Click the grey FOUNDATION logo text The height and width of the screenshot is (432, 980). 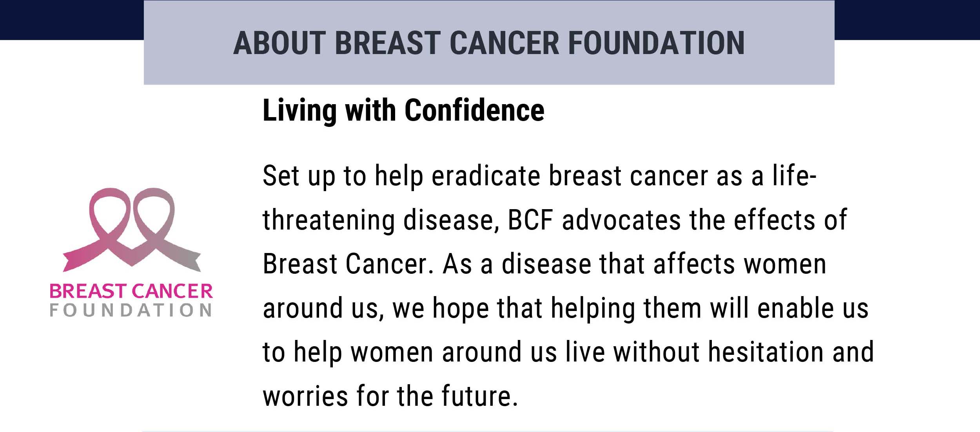131,310
